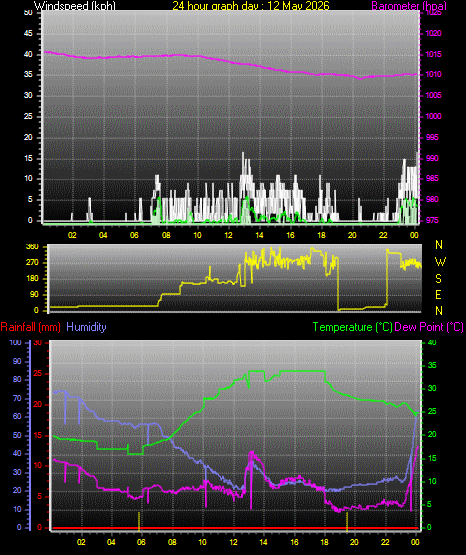Image resolution: width=466 pixels, height=555 pixels.
Task: Click the 70 value on the humidity axis
Action: coord(17,398)
